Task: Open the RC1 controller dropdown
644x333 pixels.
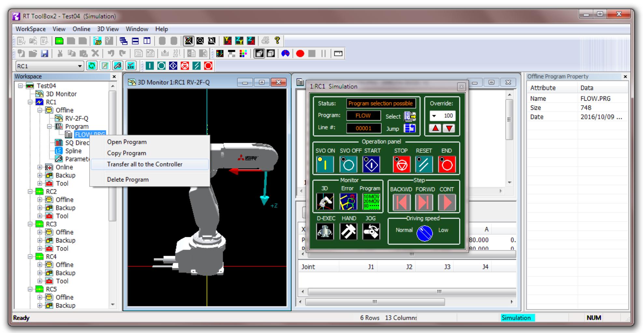Action: click(x=80, y=66)
